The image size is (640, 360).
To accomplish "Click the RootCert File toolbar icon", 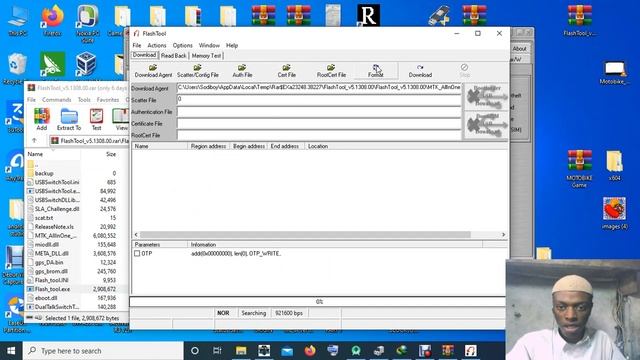I will pos(331,71).
